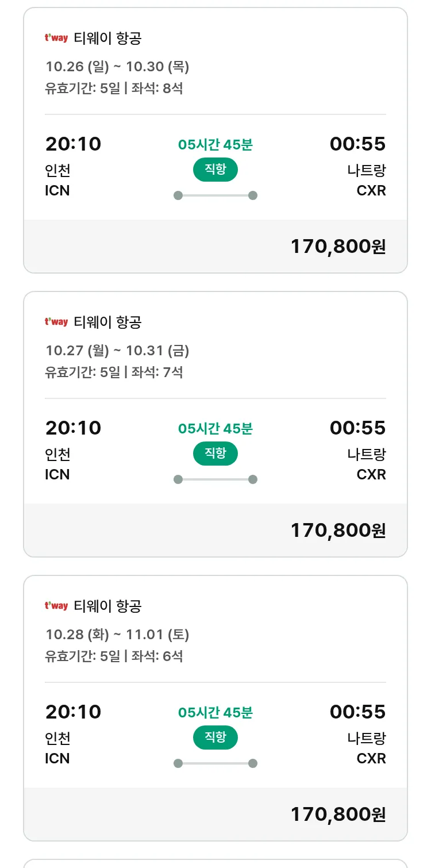
Task: Tap the 직항 badge on the 10.27 flight
Action: click(x=215, y=454)
